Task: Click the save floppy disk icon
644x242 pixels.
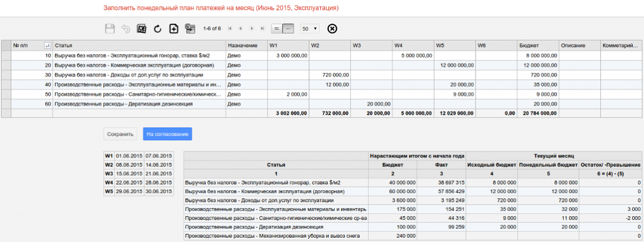Action: point(110,29)
